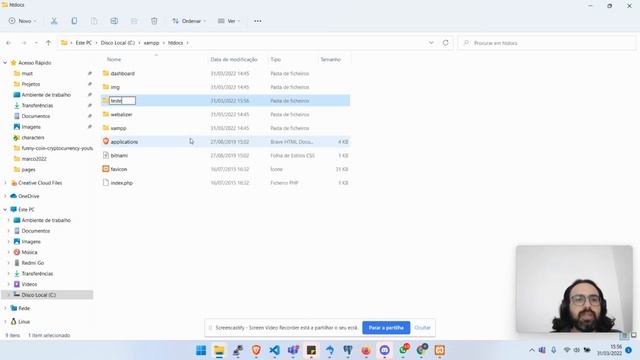The image size is (640, 360).
Task: Open recent locations chevron near navigation arrows
Action: tap(36, 43)
